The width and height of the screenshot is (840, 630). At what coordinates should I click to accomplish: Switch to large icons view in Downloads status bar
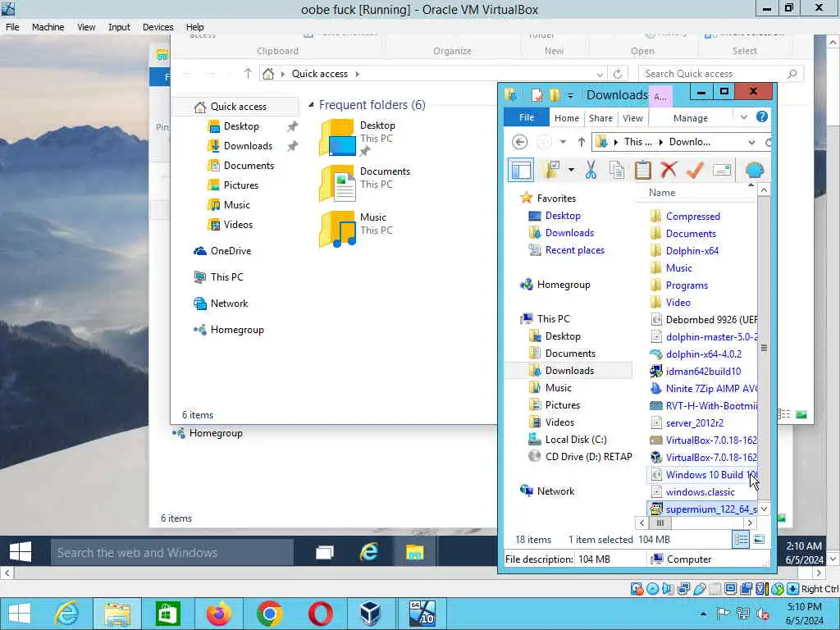(x=759, y=539)
